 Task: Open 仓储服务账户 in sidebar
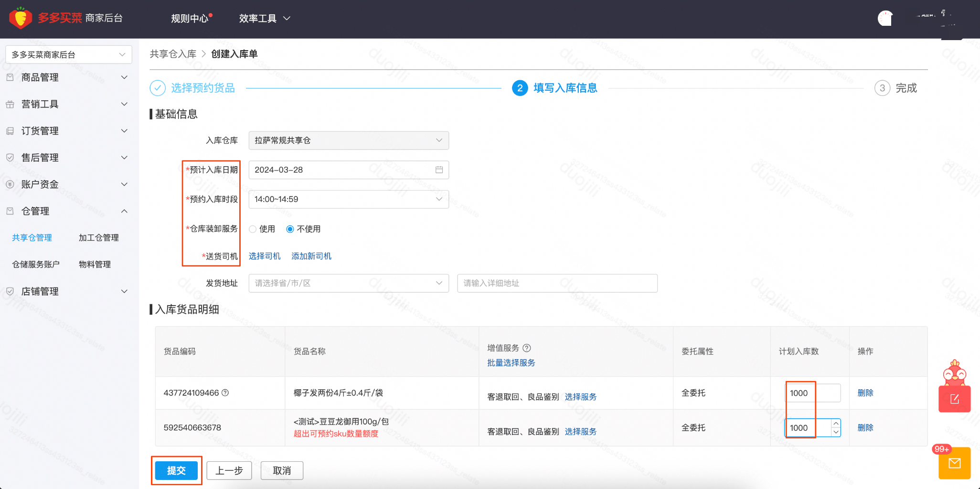tap(36, 265)
